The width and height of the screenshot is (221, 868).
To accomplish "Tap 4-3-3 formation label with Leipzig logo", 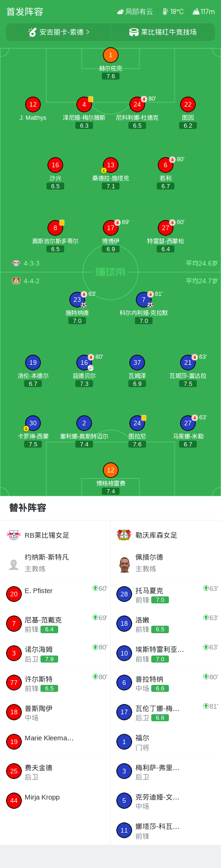I will click(x=26, y=263).
